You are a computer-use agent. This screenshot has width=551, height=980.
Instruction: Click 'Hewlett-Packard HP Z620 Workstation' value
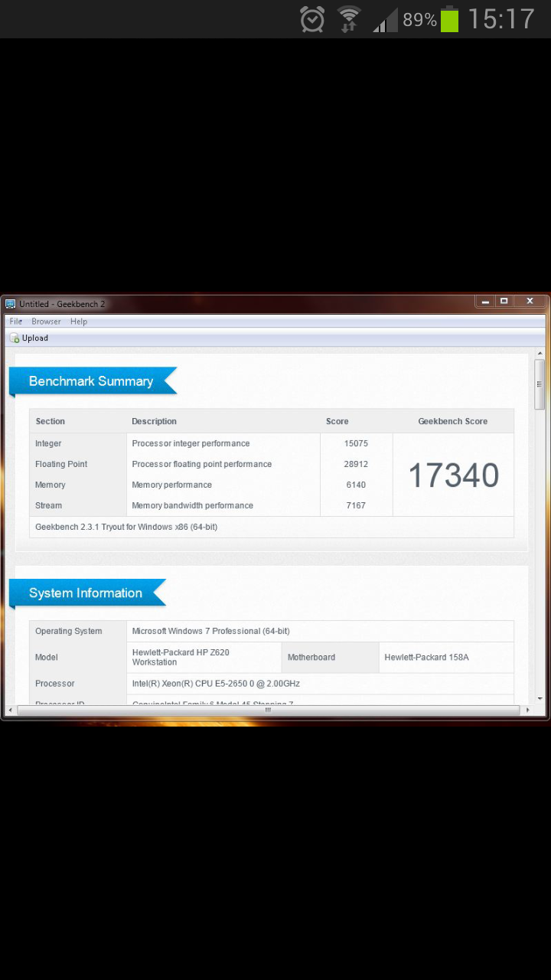pyautogui.click(x=181, y=657)
